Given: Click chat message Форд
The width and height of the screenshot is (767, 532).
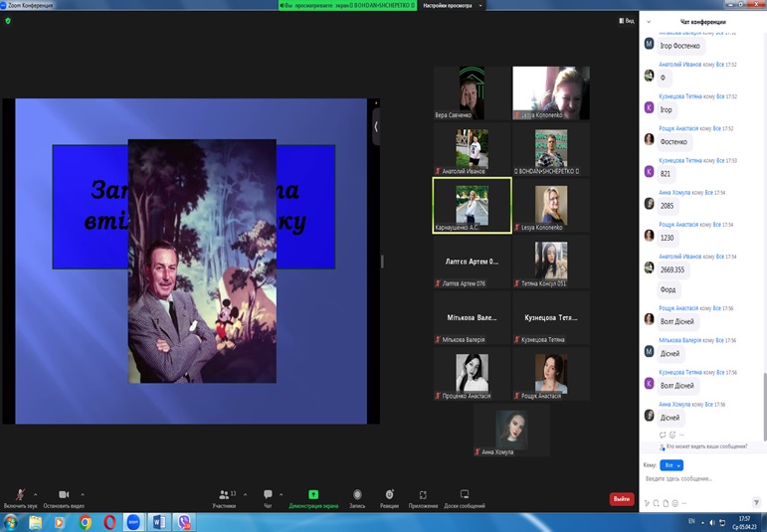Looking at the screenshot, I should 668,290.
